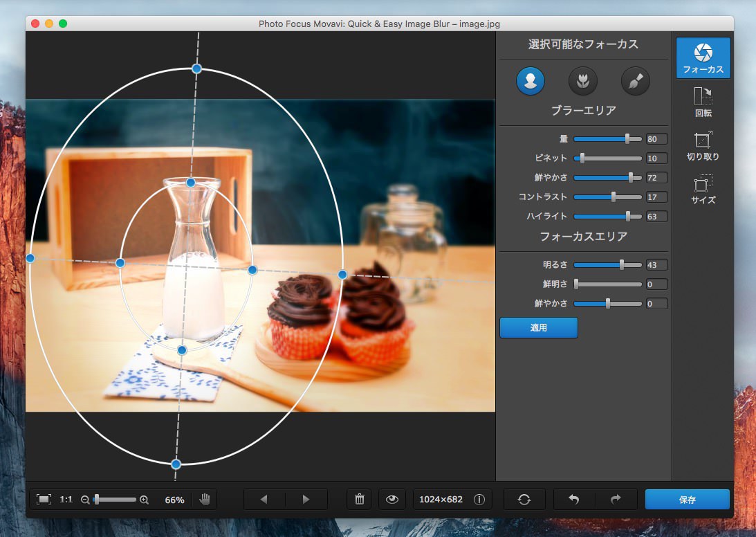Click the trash delete icon

(x=360, y=499)
